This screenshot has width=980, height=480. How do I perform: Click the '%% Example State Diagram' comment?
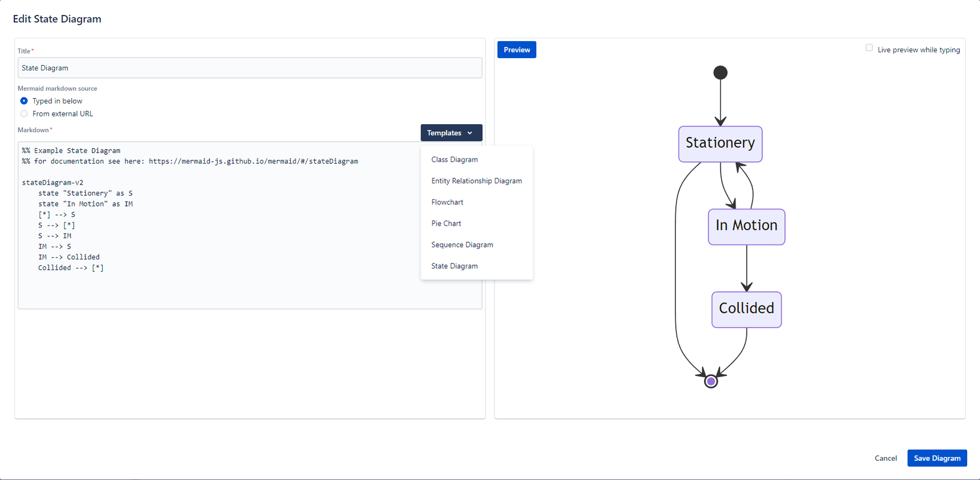tap(71, 150)
